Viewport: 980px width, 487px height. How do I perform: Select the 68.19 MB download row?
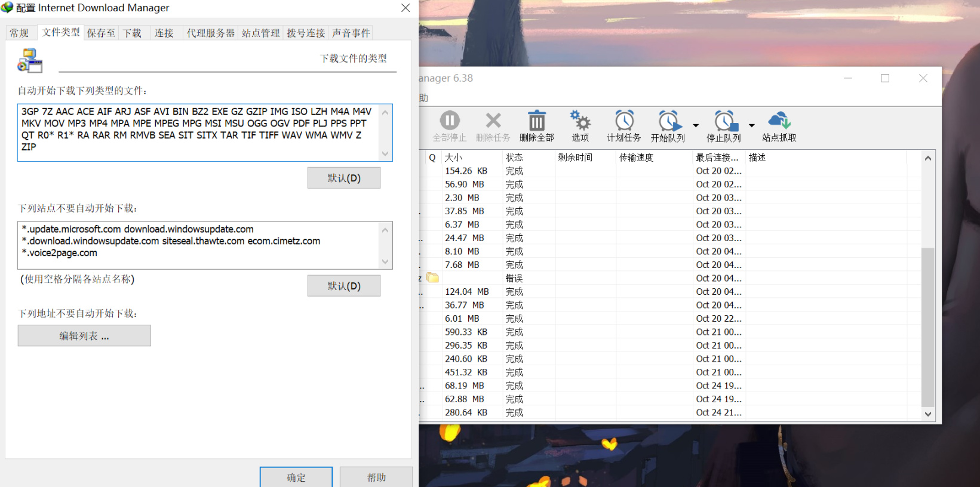(670, 386)
